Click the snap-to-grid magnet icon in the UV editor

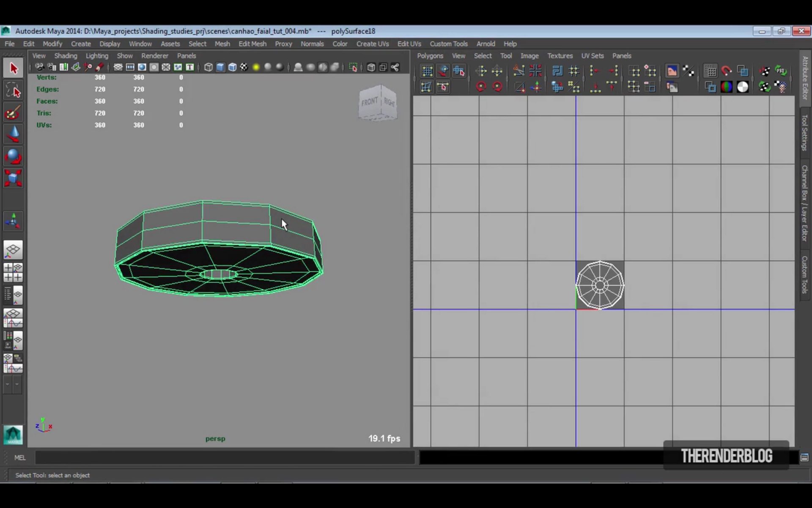pos(727,71)
